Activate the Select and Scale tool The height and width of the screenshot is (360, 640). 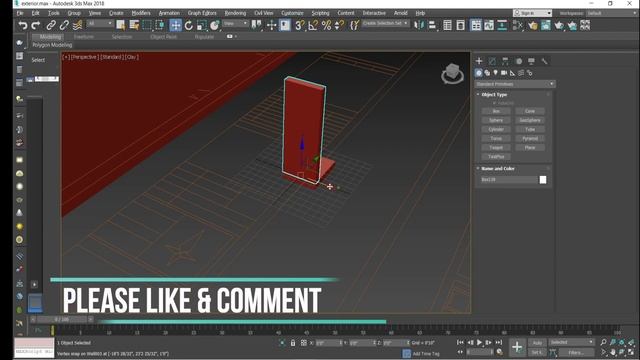coord(202,25)
